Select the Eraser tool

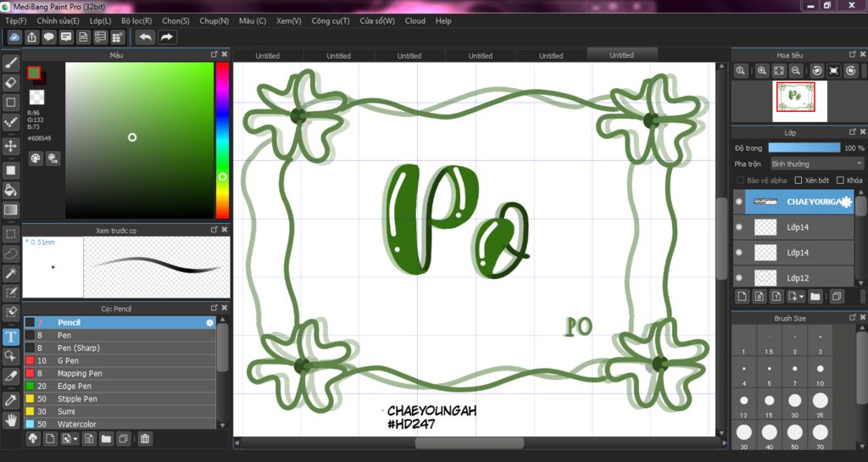click(x=10, y=83)
